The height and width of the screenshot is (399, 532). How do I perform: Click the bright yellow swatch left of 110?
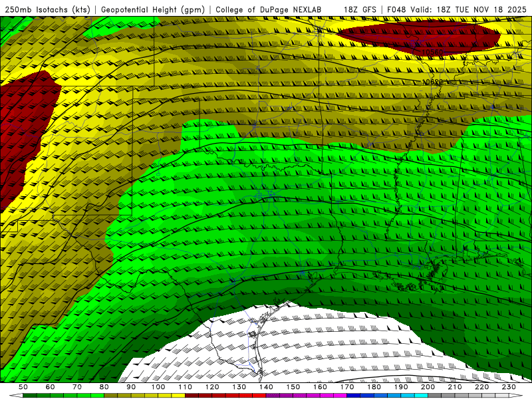(x=178, y=396)
